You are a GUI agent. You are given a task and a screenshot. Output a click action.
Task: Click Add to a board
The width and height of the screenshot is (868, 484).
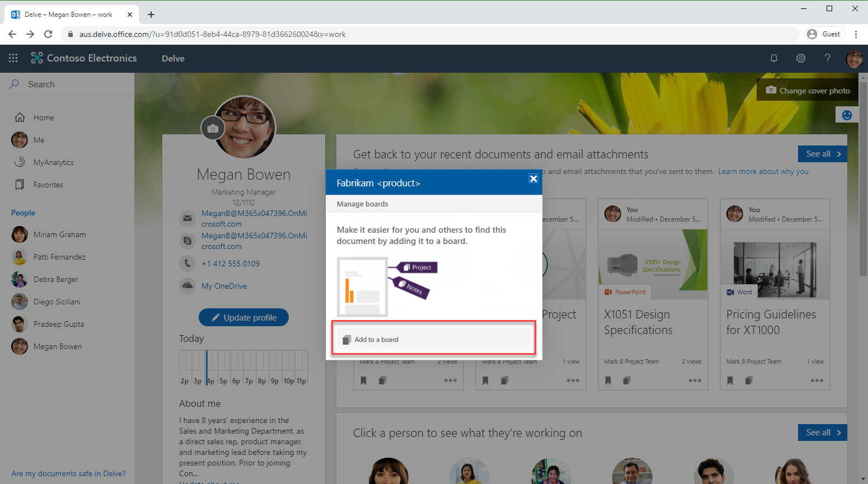[x=434, y=340]
